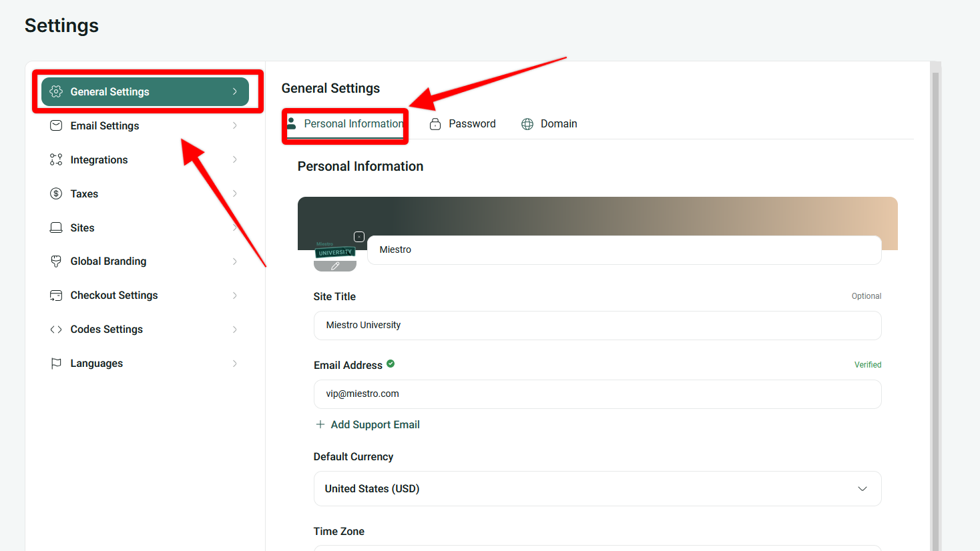Click the Optional label by Site Title
Screen dimensions: 980x551
pyautogui.click(x=867, y=296)
